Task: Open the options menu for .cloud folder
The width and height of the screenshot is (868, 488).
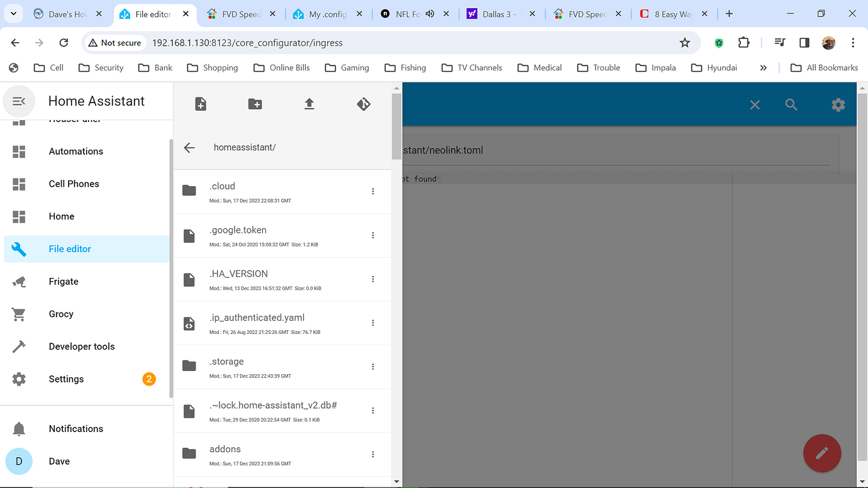Action: click(x=372, y=191)
